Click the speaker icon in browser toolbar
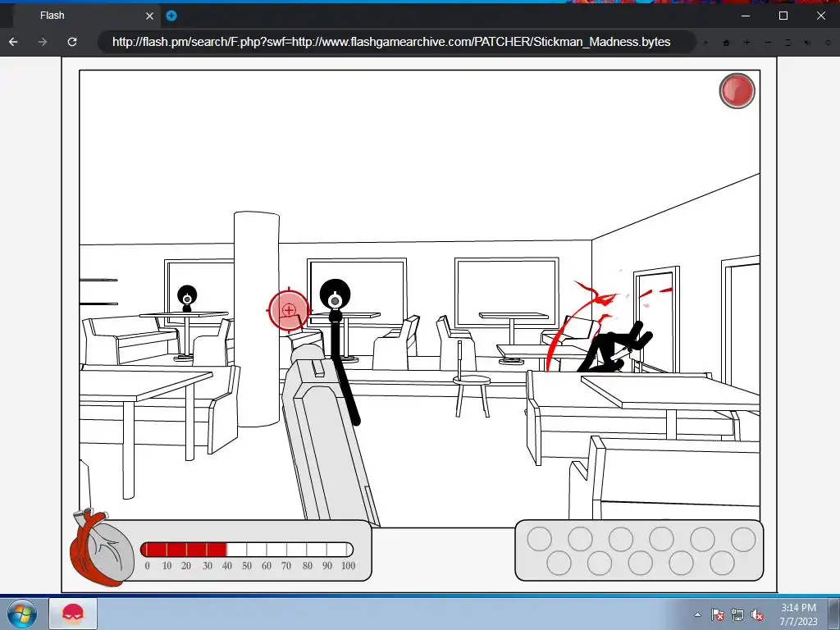This screenshot has height=630, width=840. coord(808,43)
